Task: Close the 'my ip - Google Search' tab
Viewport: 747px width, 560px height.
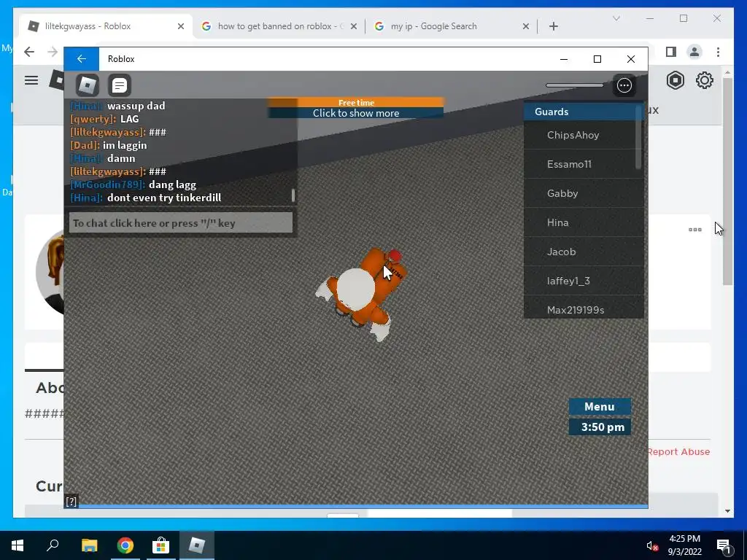Action: (525, 26)
